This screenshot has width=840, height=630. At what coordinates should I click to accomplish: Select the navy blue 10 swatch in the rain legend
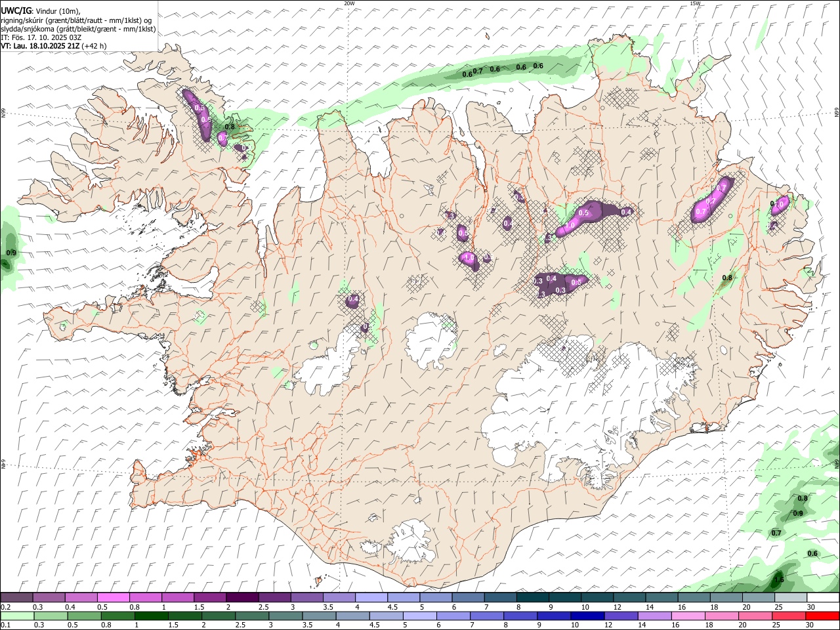point(587,616)
